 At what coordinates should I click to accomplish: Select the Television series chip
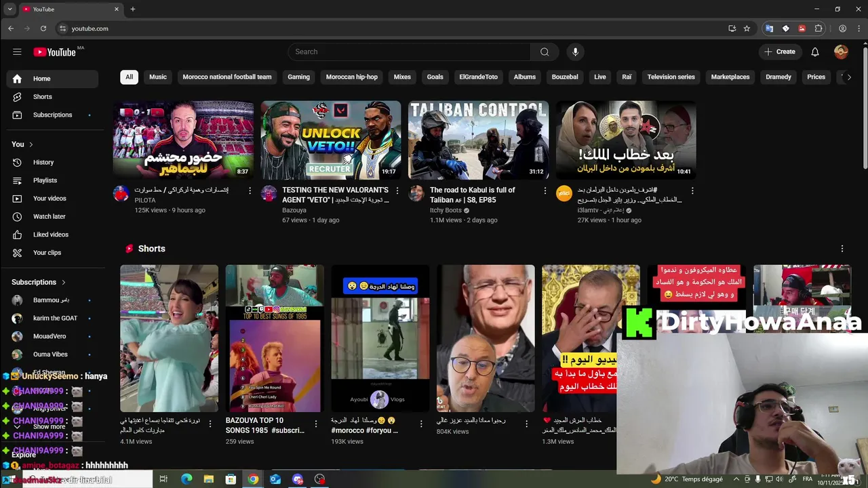click(x=671, y=77)
